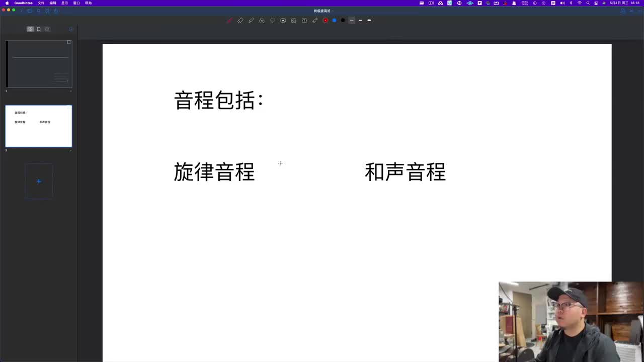Click the date and time 18:18
644x362 pixels.
click(624, 3)
